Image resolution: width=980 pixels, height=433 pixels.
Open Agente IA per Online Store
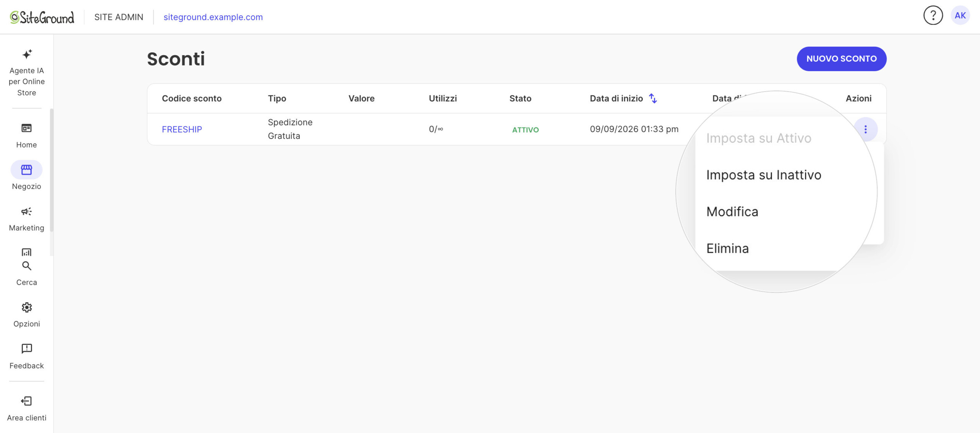[26, 73]
